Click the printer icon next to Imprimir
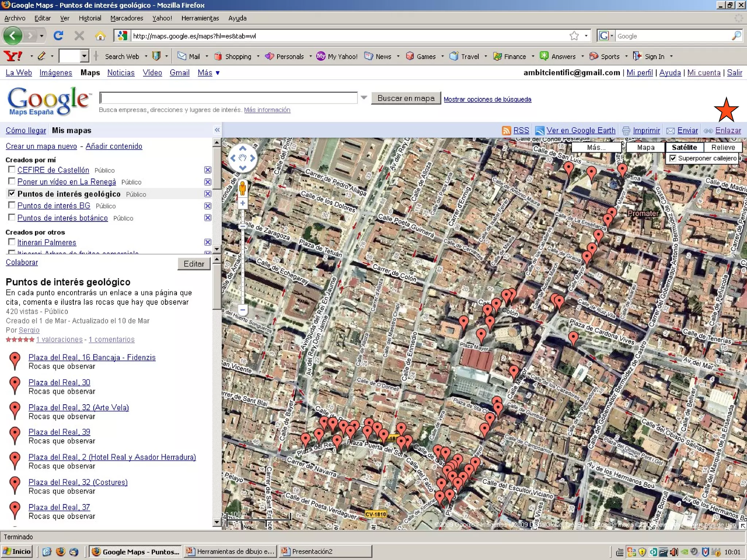The width and height of the screenshot is (747, 560). [626, 131]
